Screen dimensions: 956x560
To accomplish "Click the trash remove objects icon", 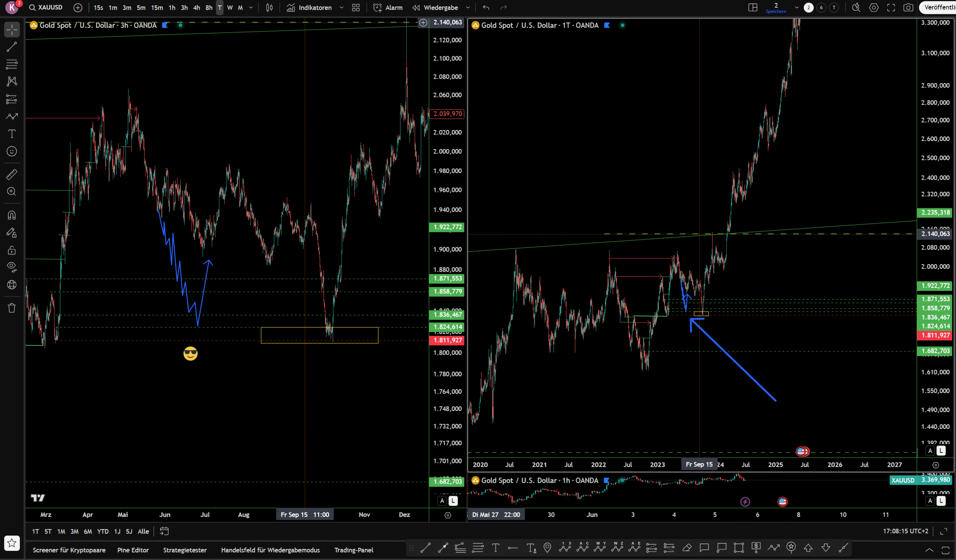I will (11, 308).
